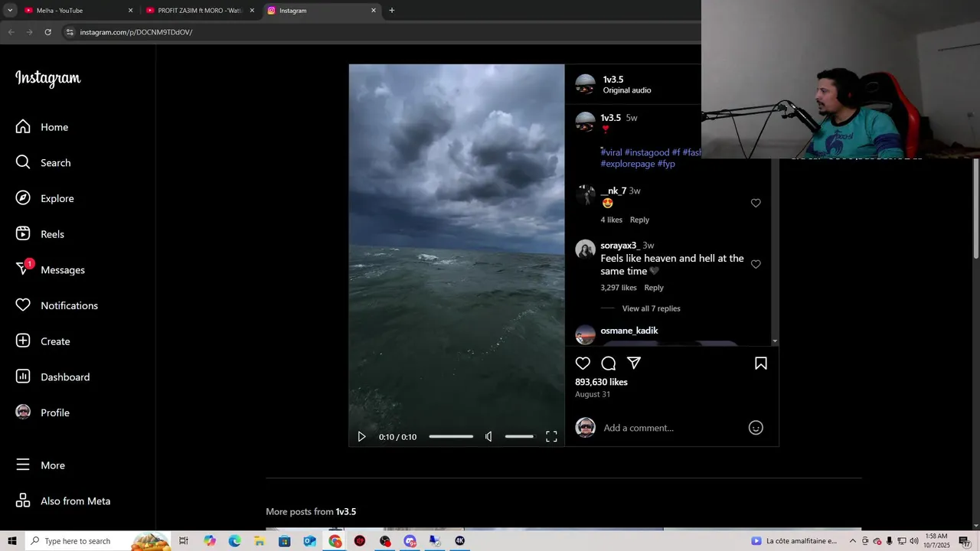Click the Instagram logo in the sidebar
The height and width of the screenshot is (551, 980).
[47, 78]
